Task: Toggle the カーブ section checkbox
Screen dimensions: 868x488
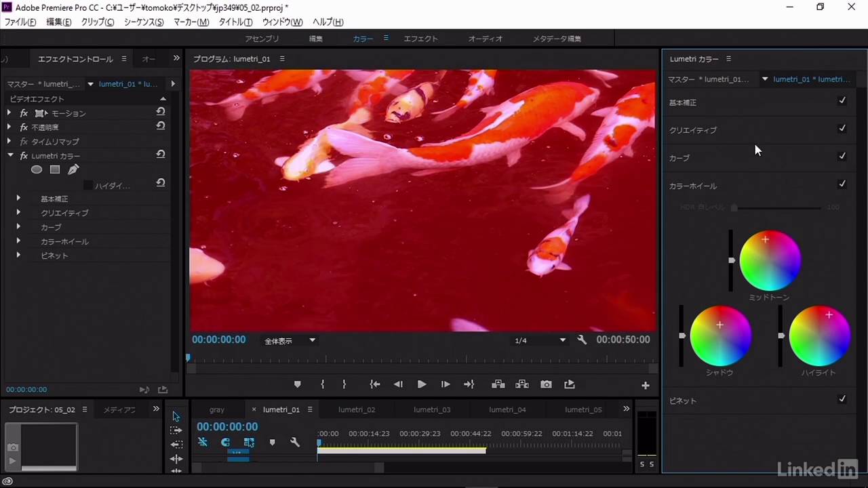Action: [x=842, y=157]
